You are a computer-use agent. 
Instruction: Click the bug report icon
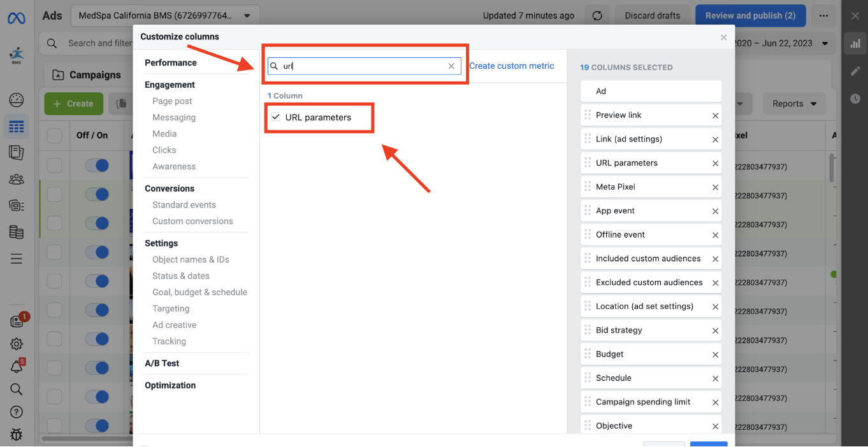(17, 435)
